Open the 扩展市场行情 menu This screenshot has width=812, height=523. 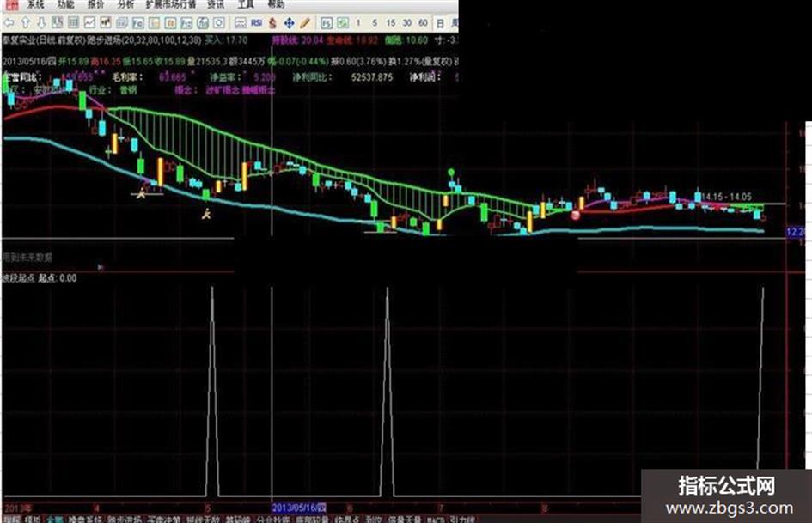(x=171, y=4)
